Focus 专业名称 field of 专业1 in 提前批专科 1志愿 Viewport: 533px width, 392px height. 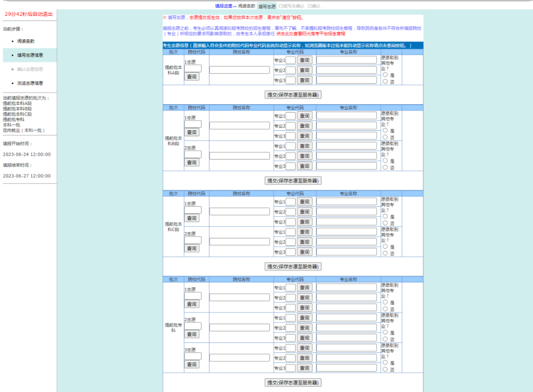click(347, 288)
